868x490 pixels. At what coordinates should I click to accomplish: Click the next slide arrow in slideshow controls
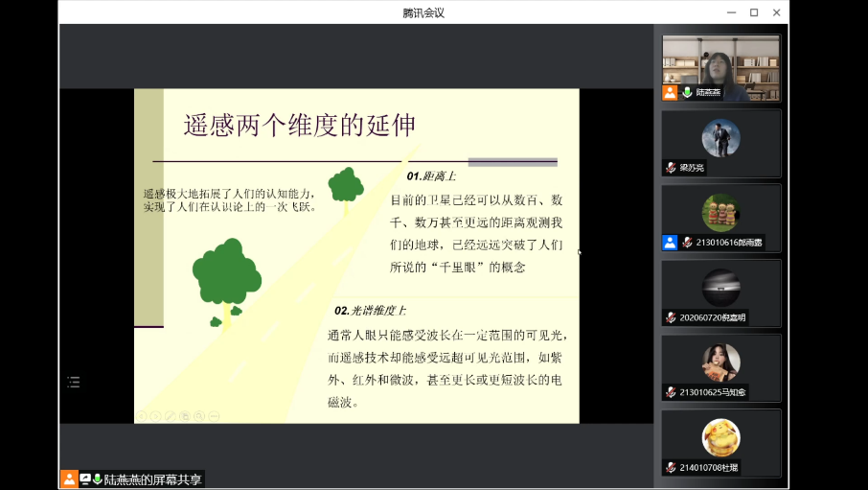155,415
